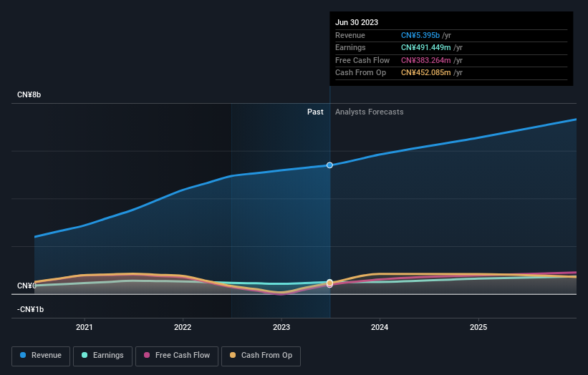
Task: Click the Jun 30 2023 tooltip date
Action: [x=357, y=22]
